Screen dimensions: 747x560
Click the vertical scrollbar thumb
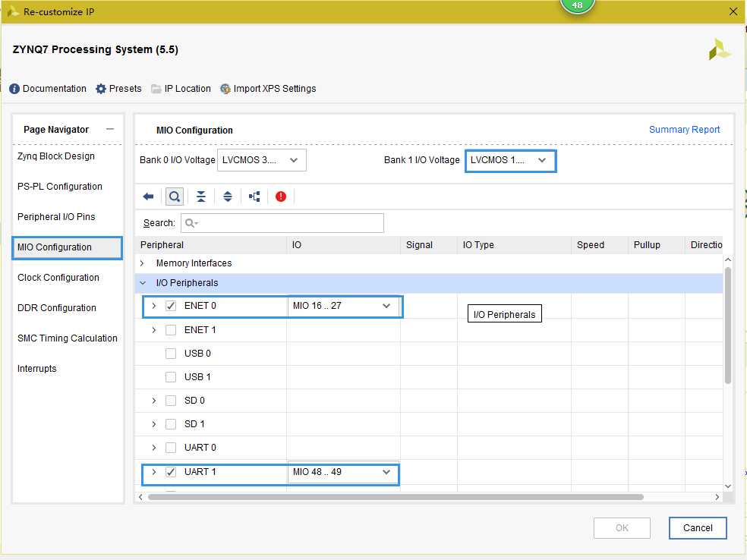point(727,326)
